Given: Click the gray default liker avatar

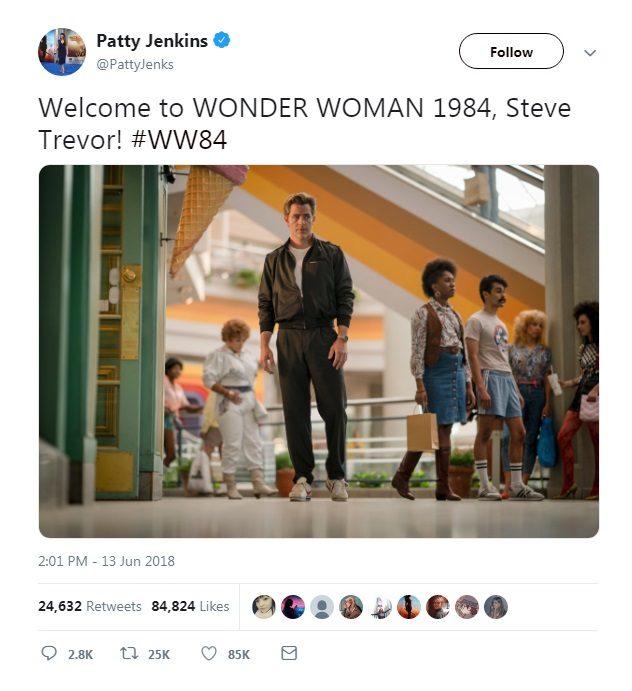Looking at the screenshot, I should [322, 607].
